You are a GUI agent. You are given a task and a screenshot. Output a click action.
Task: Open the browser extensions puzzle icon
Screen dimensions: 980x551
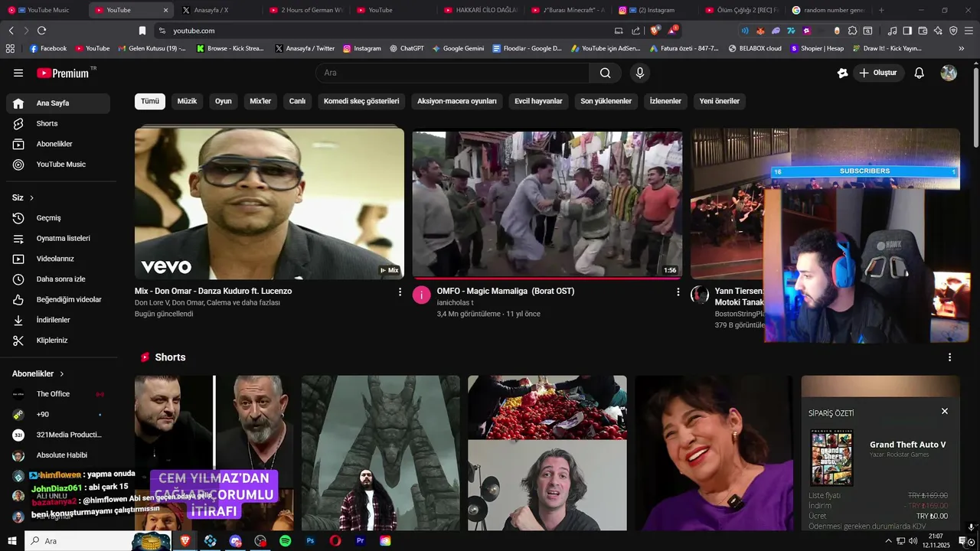coord(852,31)
